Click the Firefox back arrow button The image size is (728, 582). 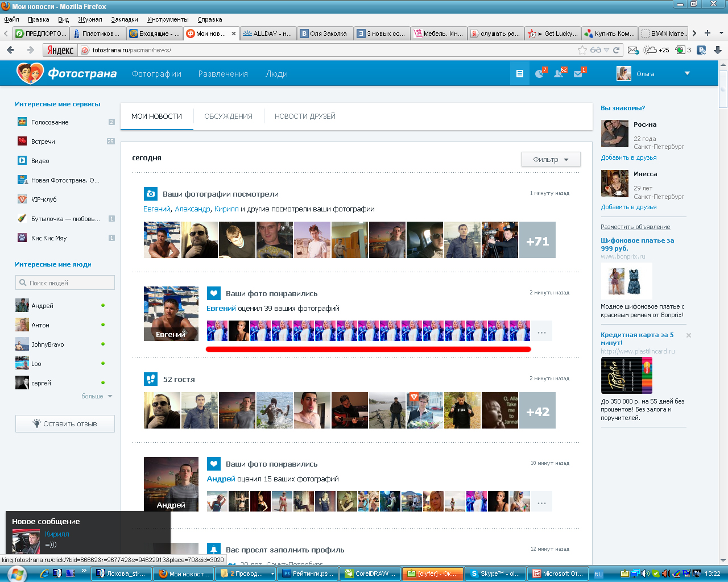[10, 50]
